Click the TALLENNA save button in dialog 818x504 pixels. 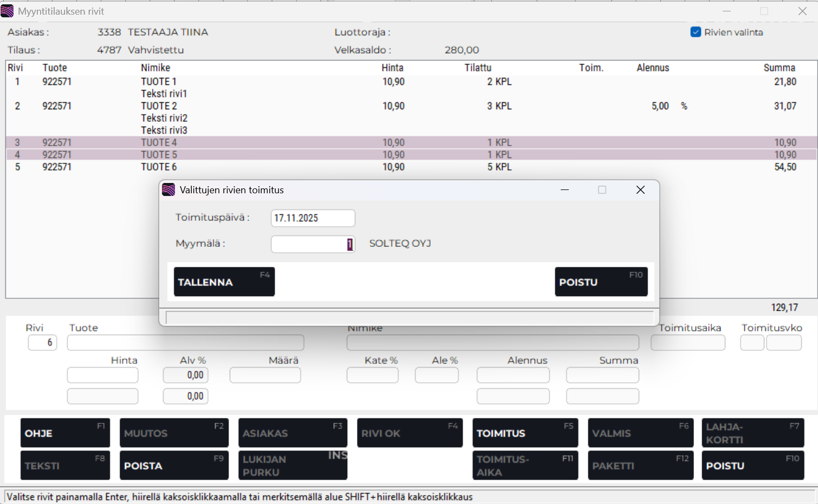224,282
